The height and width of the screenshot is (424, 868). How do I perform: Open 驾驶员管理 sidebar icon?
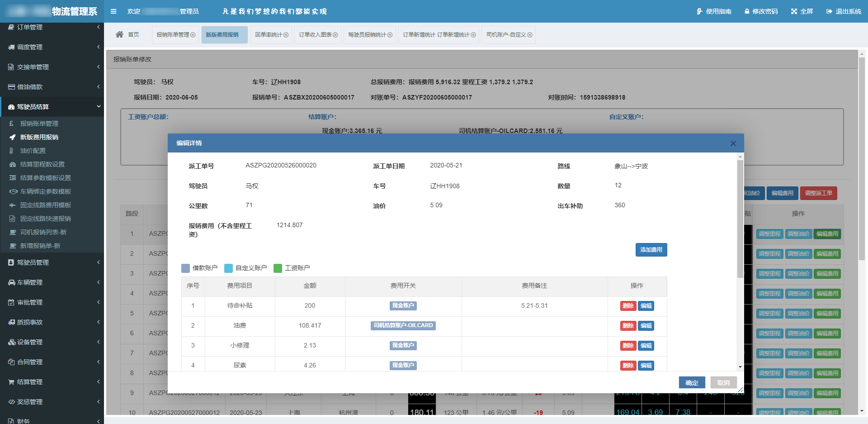[x=11, y=262]
